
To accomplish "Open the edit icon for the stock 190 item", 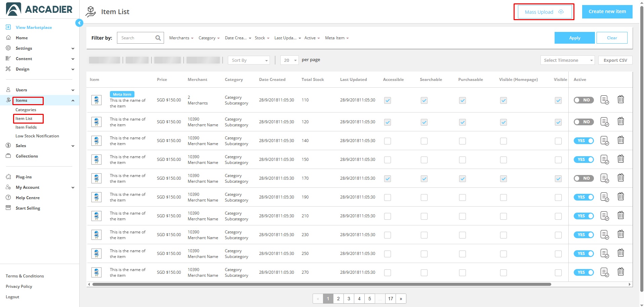I will [x=604, y=197].
